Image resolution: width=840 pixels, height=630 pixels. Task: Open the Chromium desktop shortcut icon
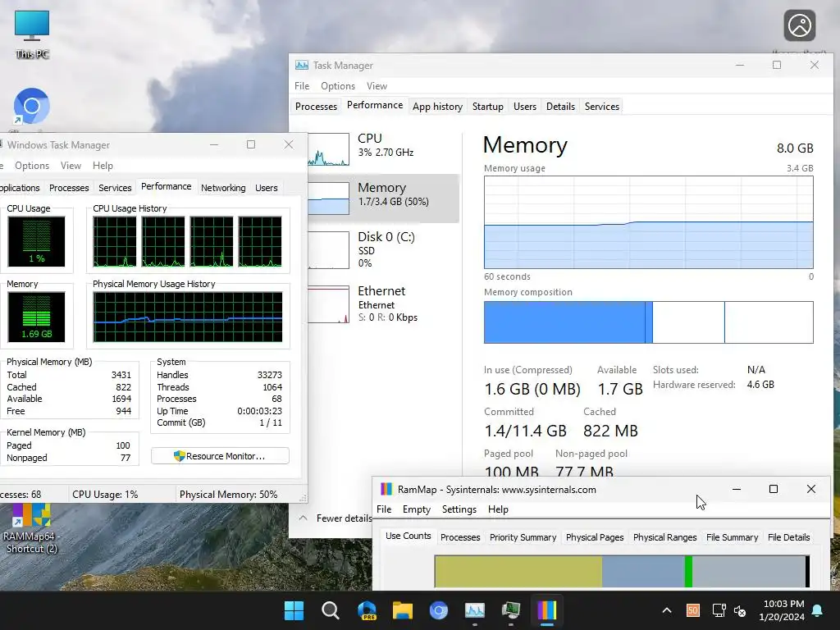tap(32, 107)
